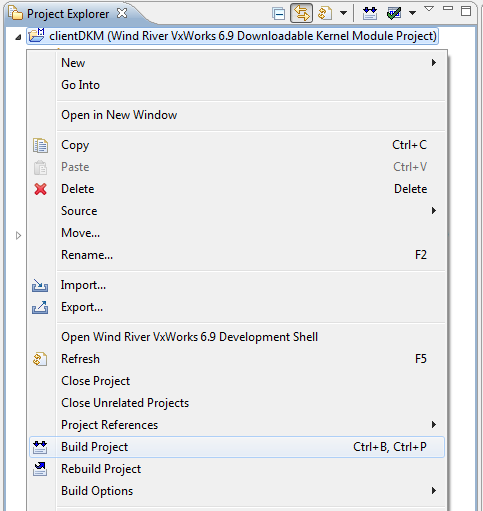
Task: Select the Project Explorer tab
Action: [68, 14]
